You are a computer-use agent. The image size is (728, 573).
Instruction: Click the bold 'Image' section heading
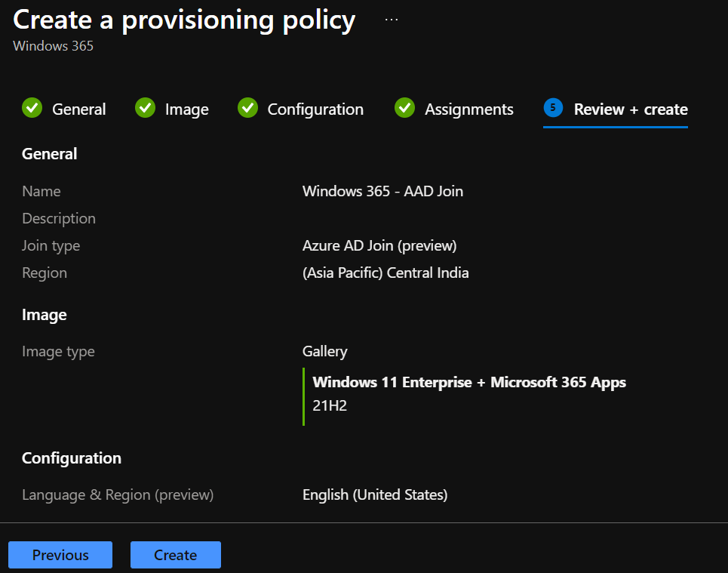pyautogui.click(x=44, y=315)
